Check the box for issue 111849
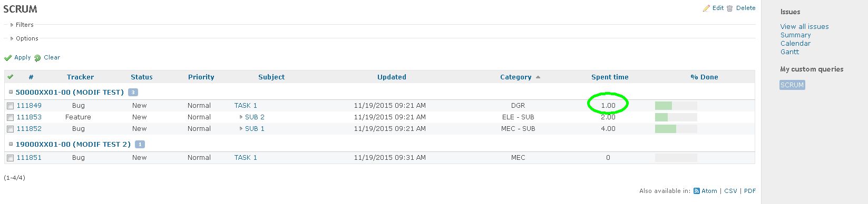The image size is (868, 204). 11,106
